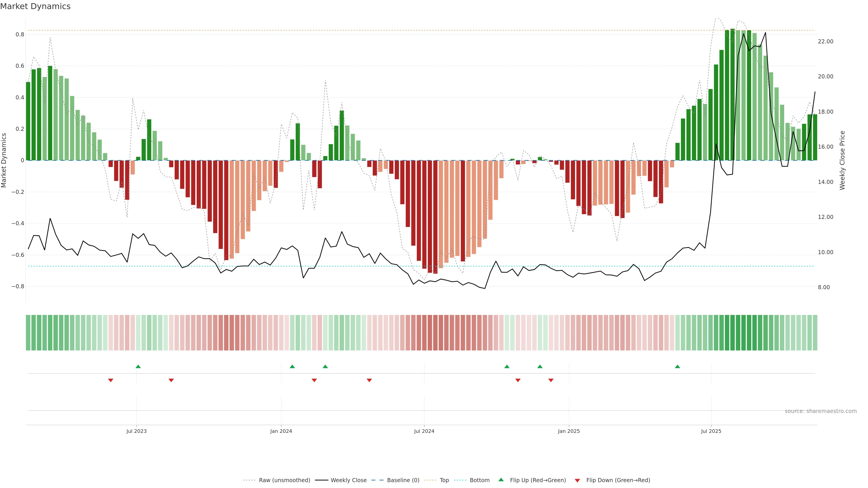Click the last red flip-down marker before Jan 2025
868x488 pixels.
tap(551, 380)
